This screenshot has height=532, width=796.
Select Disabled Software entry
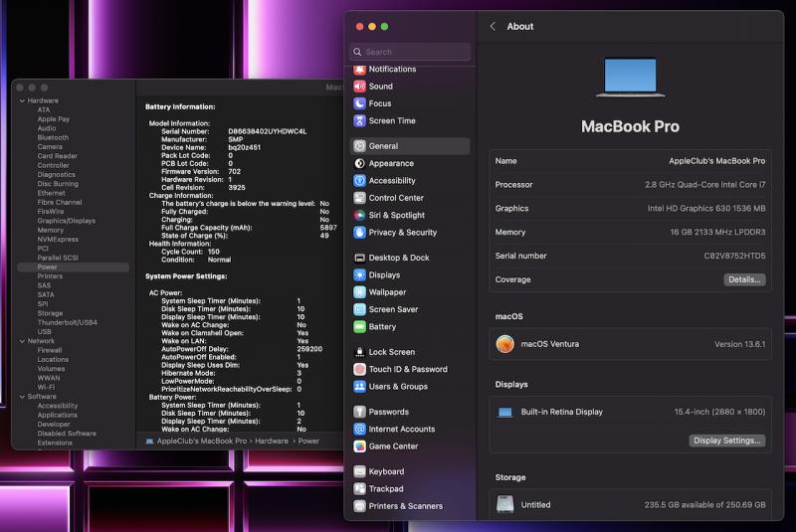click(67, 434)
